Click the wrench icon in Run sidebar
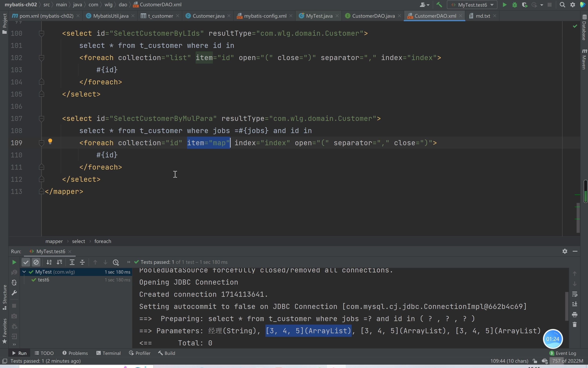The image size is (588, 368). coord(14,293)
